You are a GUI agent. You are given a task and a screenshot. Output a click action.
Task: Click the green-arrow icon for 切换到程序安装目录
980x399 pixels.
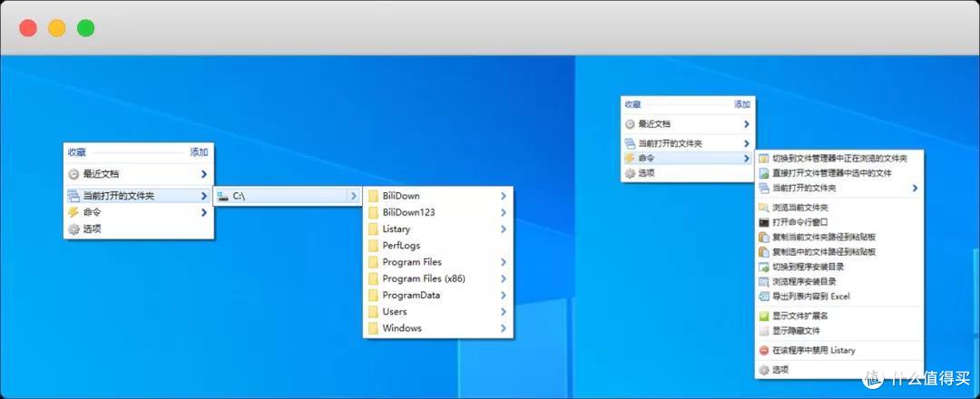(x=764, y=267)
